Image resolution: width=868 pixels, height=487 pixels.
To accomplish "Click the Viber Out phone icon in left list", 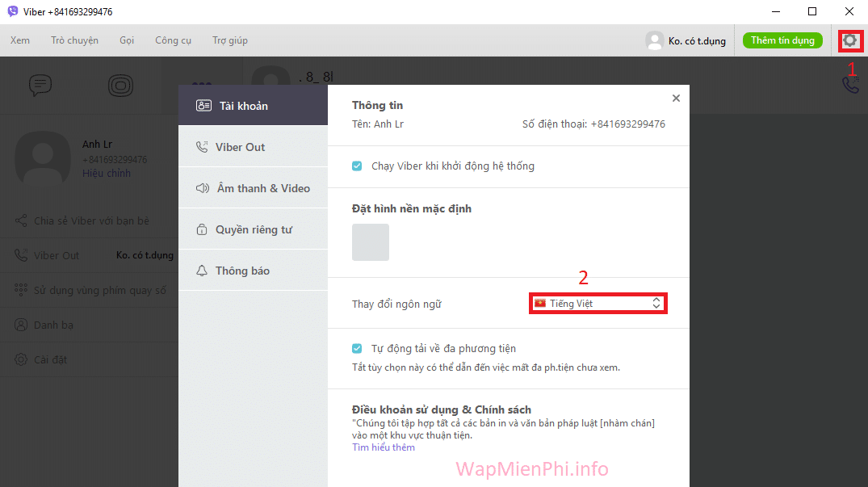I will click(21, 255).
